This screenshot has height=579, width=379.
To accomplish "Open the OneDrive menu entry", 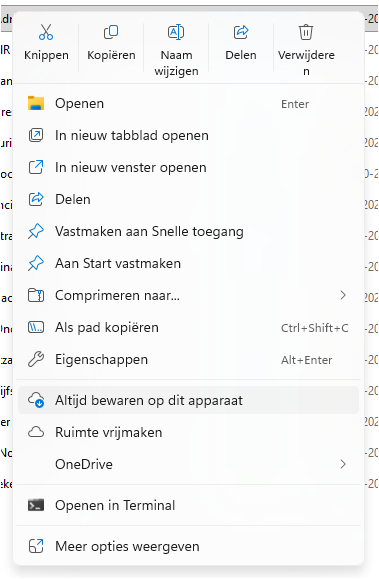I will [188, 464].
